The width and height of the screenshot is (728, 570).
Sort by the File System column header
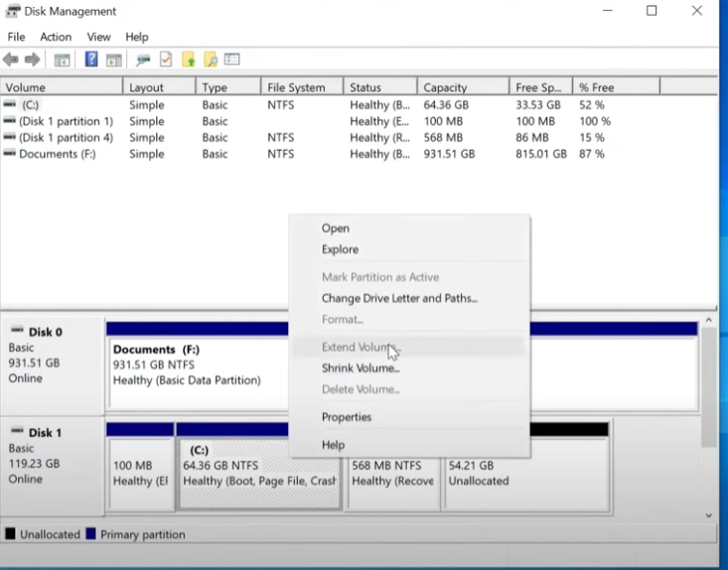pos(296,87)
